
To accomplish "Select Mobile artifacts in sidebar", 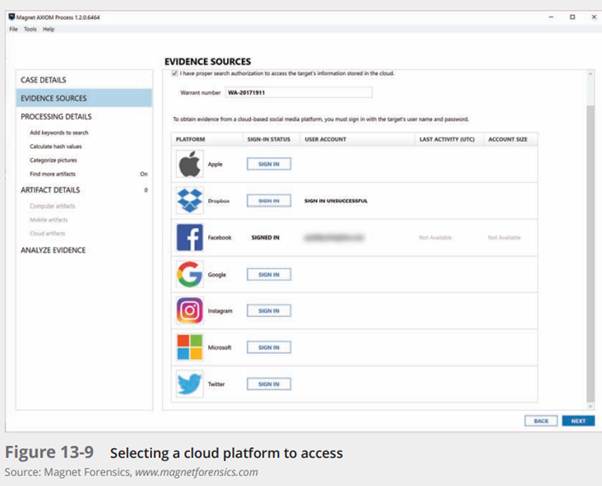I will point(49,220).
